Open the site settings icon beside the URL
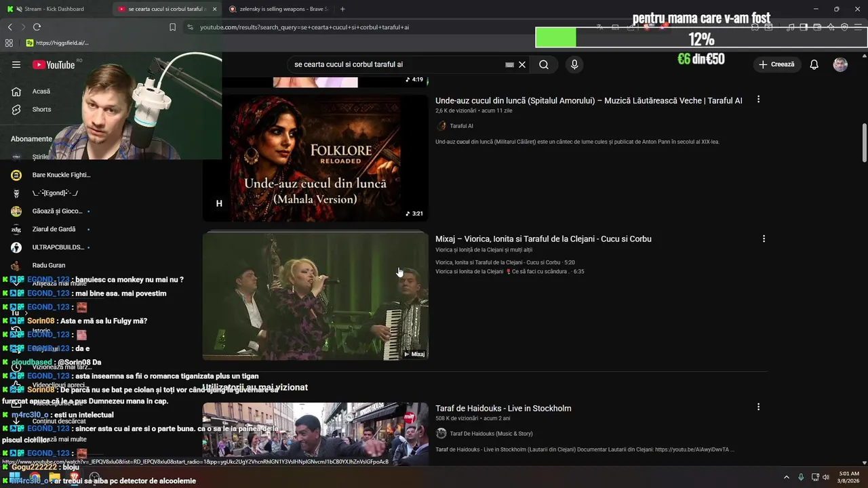868x488 pixels. click(191, 27)
